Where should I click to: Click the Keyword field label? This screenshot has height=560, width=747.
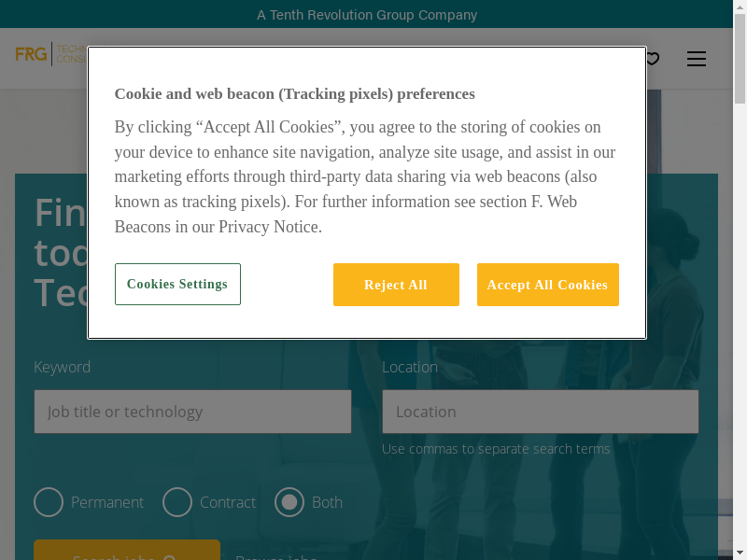point(63,367)
